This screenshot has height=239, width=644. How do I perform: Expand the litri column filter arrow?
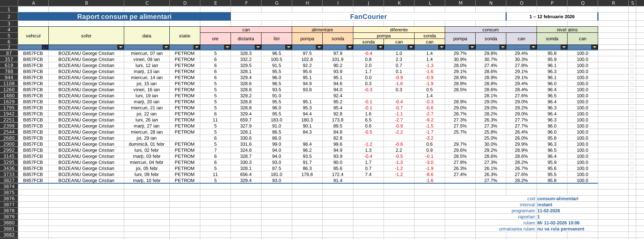pos(289,47)
